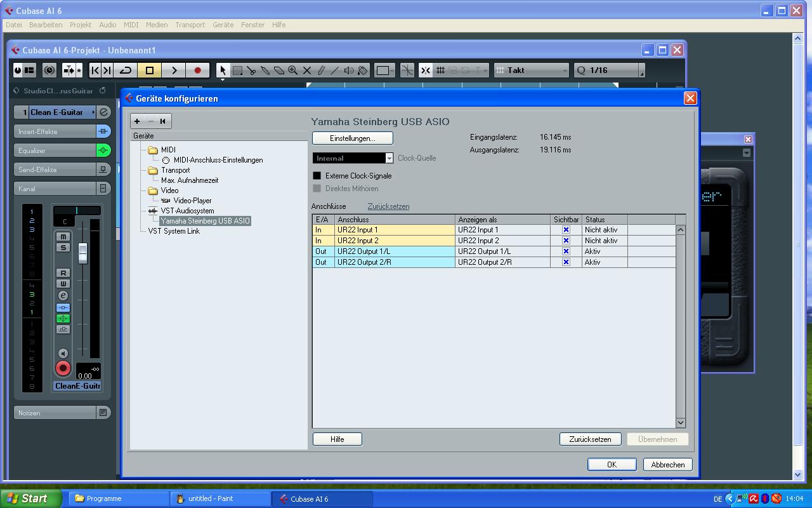Image resolution: width=812 pixels, height=508 pixels.
Task: Toggle Send-Effekte bypass icon
Action: 103,170
